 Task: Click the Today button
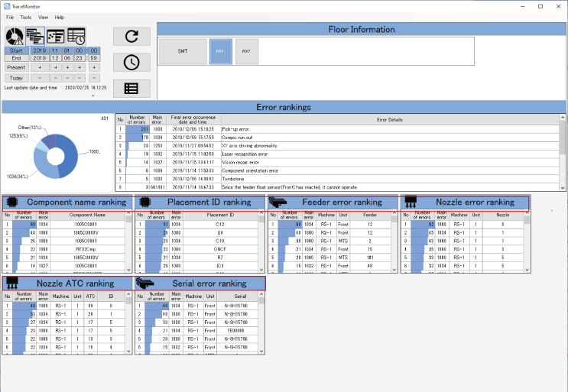(x=16, y=78)
